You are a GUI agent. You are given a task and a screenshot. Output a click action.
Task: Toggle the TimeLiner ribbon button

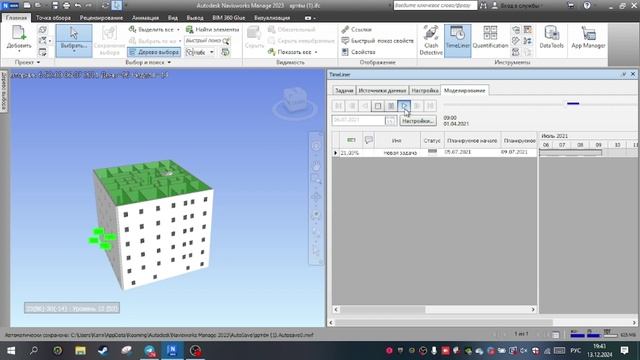(457, 40)
